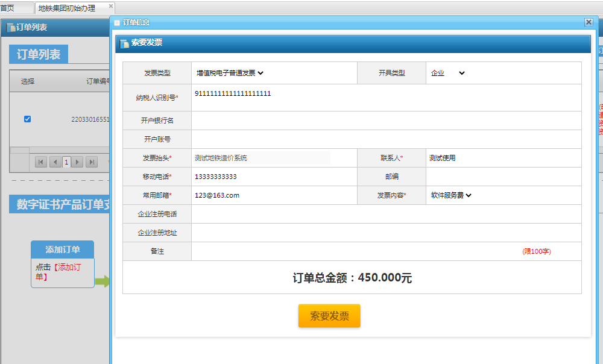Click the orange 索要发票 submit button
Image resolution: width=603 pixels, height=364 pixels.
click(329, 316)
